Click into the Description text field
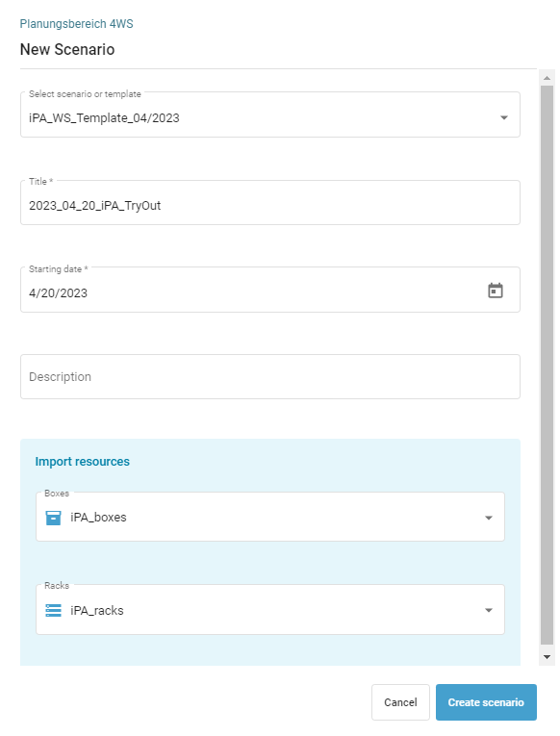 pyautogui.click(x=270, y=376)
